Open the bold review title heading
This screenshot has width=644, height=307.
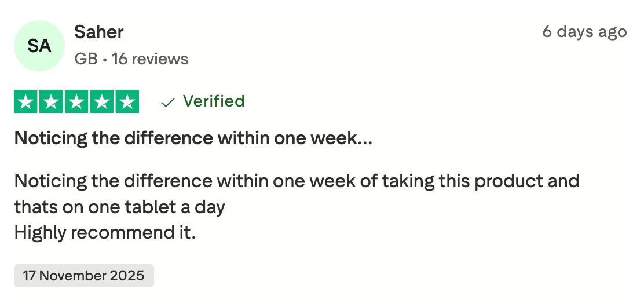click(193, 138)
